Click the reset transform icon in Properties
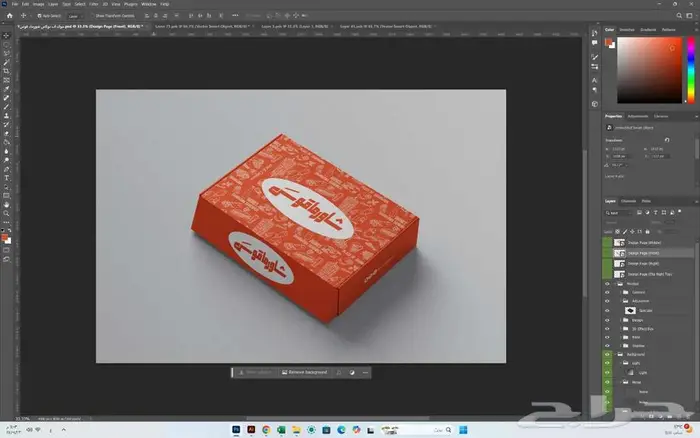 click(x=667, y=140)
